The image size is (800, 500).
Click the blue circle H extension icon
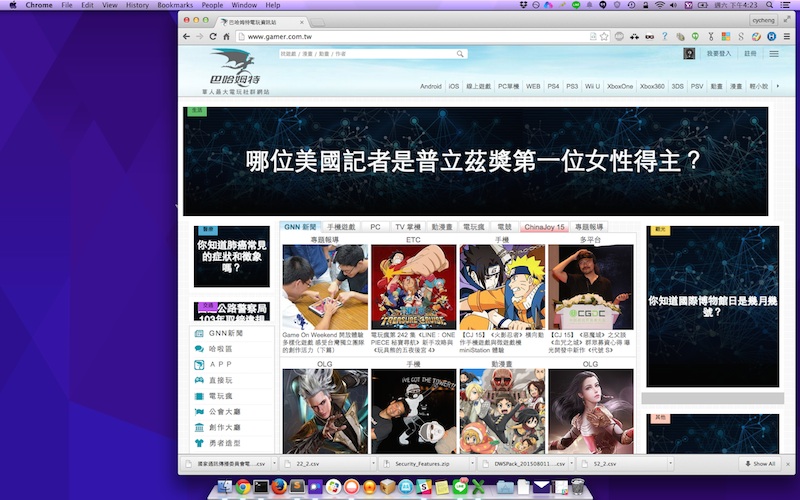[771, 37]
